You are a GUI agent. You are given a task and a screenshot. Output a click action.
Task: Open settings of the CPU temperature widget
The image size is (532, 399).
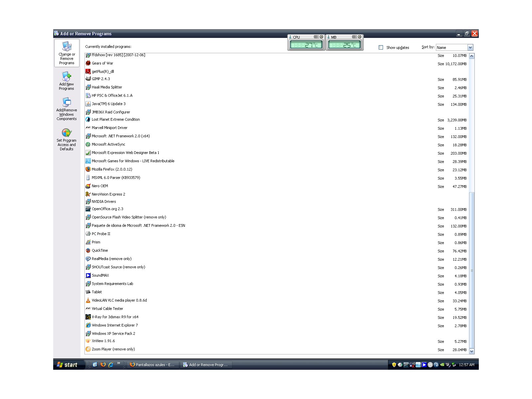pyautogui.click(x=316, y=37)
